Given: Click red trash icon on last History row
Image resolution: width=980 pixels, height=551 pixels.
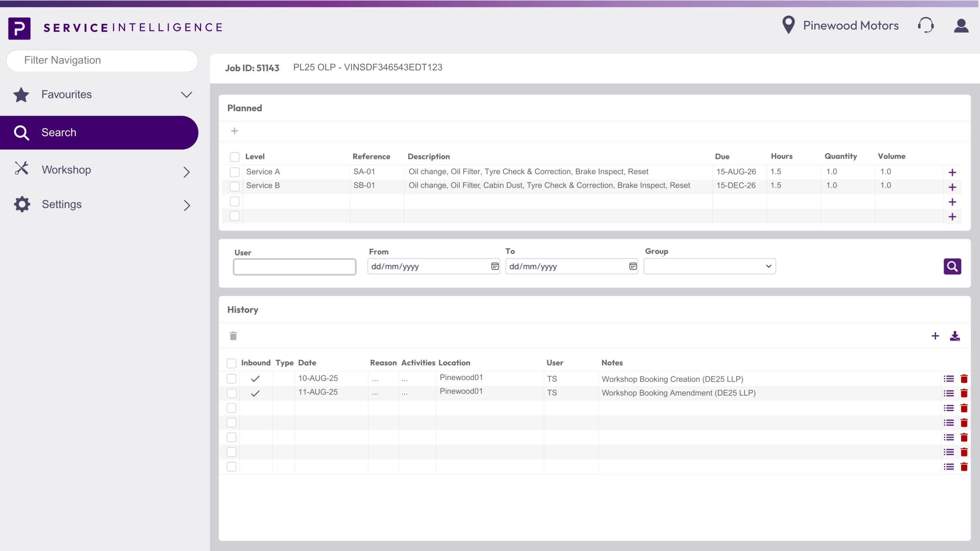Looking at the screenshot, I should point(964,467).
